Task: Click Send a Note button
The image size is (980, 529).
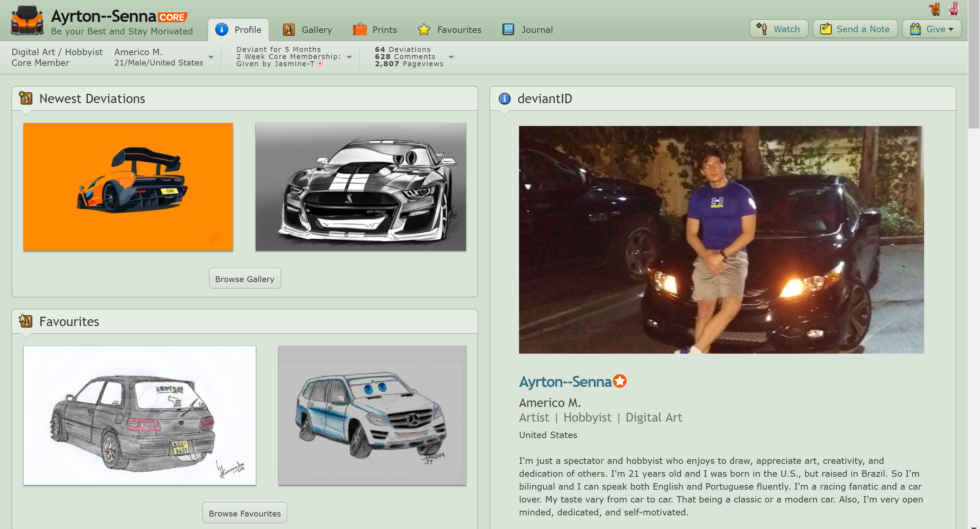Action: point(855,29)
